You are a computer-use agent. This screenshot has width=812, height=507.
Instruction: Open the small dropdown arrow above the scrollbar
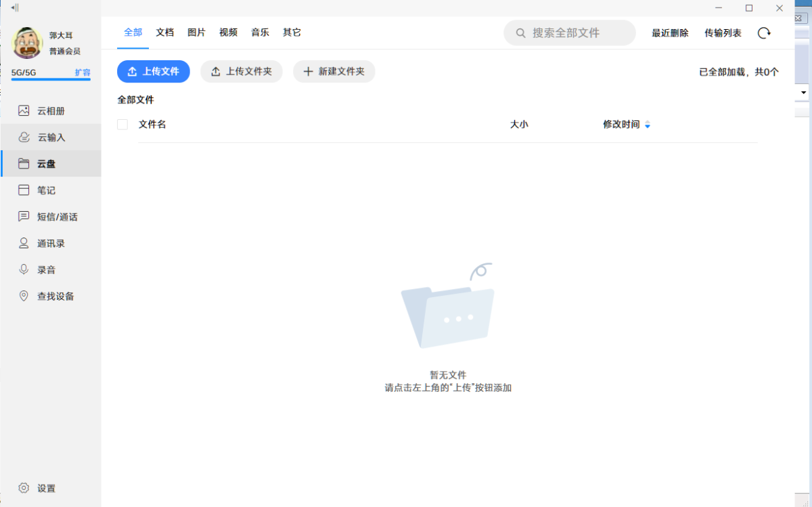pyautogui.click(x=803, y=92)
